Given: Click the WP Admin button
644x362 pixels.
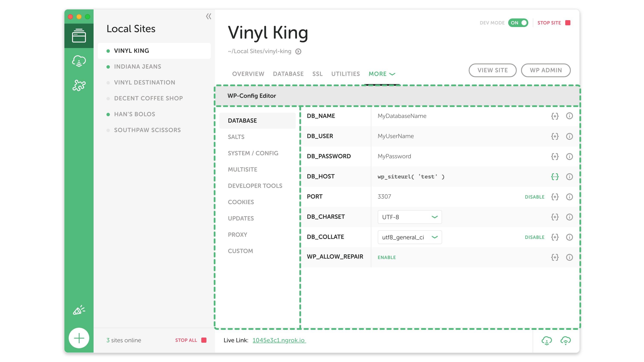Looking at the screenshot, I should 546,70.
